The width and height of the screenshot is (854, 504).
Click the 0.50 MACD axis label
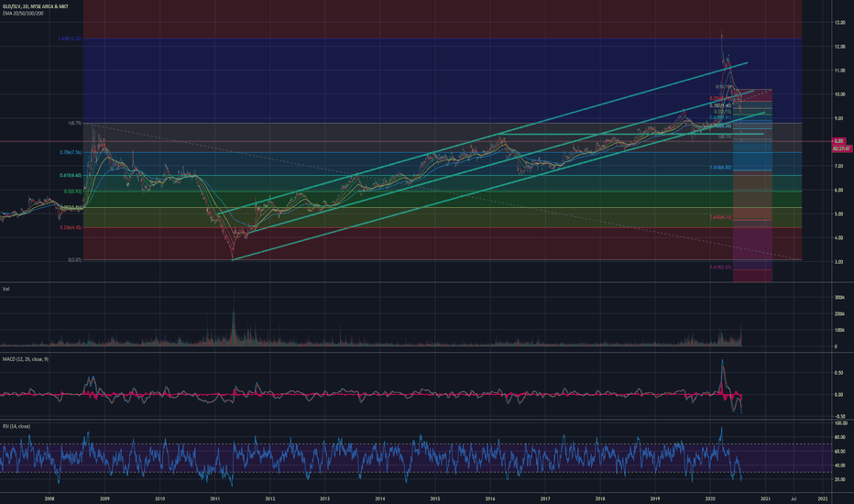(x=839, y=373)
